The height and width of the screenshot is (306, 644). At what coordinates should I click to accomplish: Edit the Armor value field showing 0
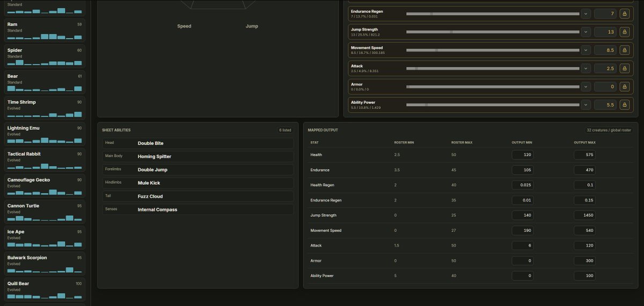[x=605, y=86]
